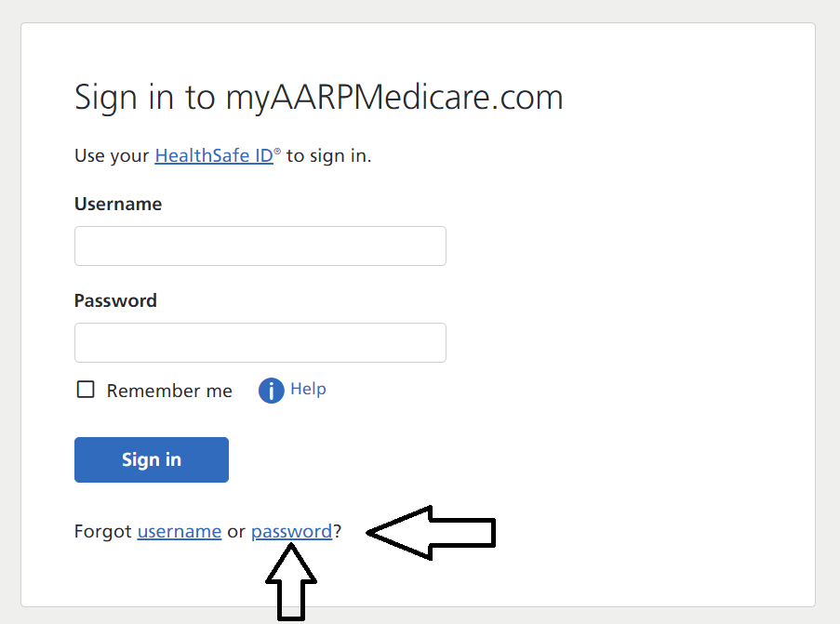This screenshot has height=624, width=840.
Task: Click the "to sign in." text
Action: [328, 156]
